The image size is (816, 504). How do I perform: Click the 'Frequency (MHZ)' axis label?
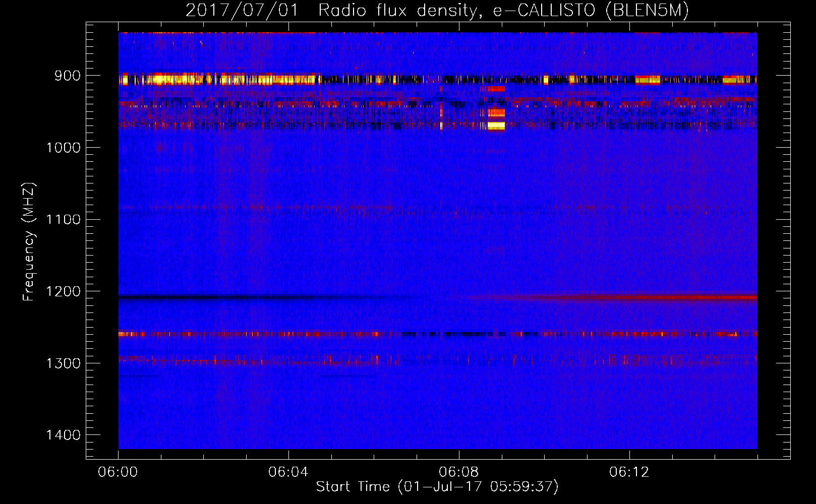tap(29, 242)
